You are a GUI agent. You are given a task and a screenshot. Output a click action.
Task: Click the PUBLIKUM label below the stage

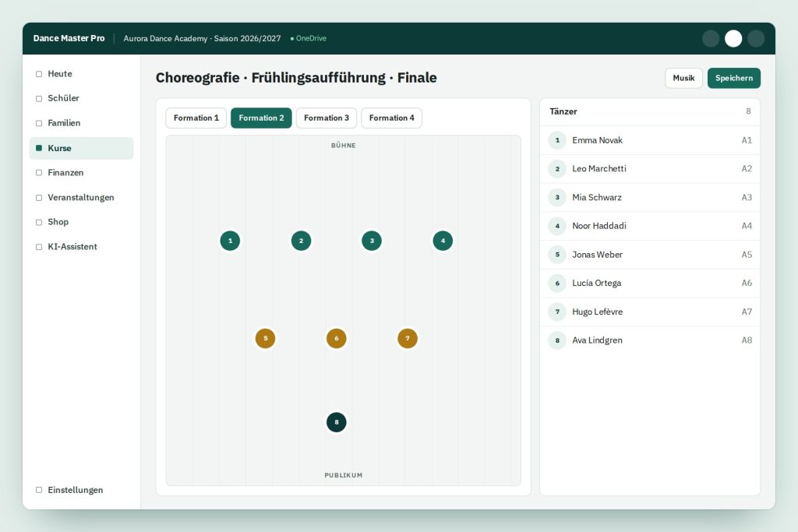click(x=344, y=476)
